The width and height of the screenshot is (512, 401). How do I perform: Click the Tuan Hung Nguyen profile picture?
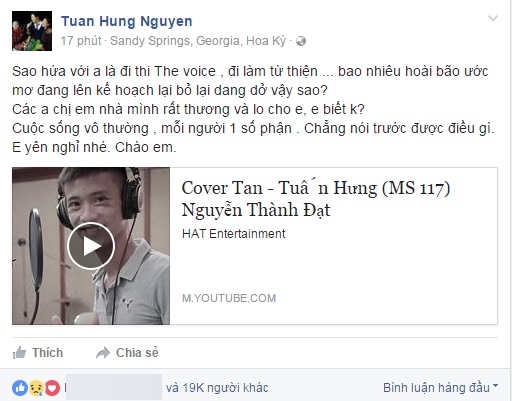(x=32, y=31)
